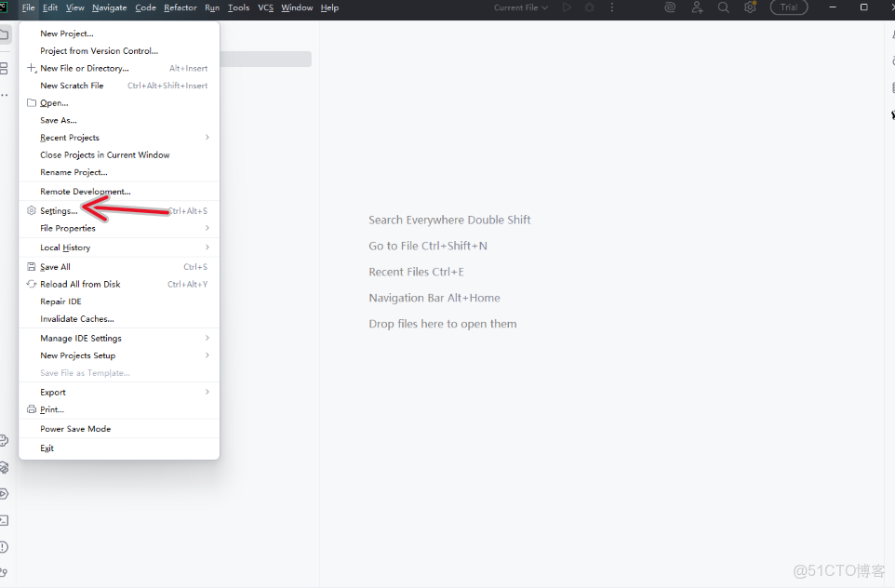This screenshot has height=588, width=895.
Task: Open the Terminal tool window icon
Action: (x=4, y=520)
